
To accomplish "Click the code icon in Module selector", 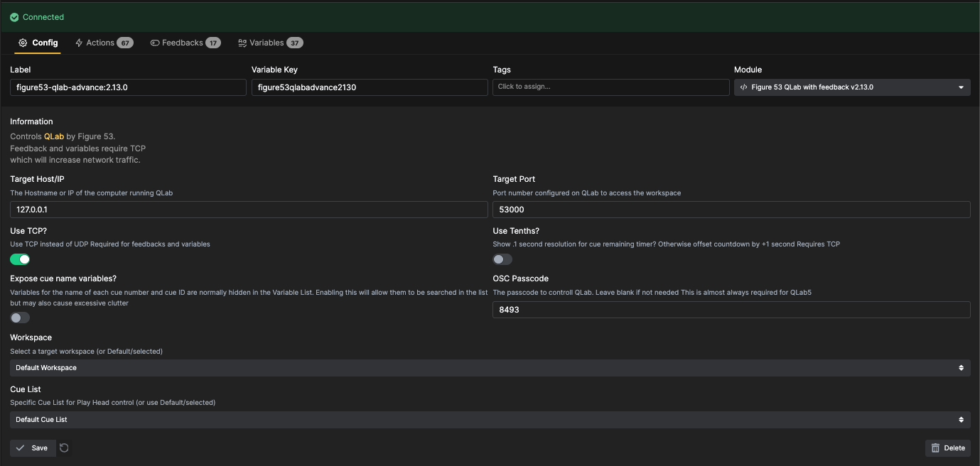I will pos(743,87).
